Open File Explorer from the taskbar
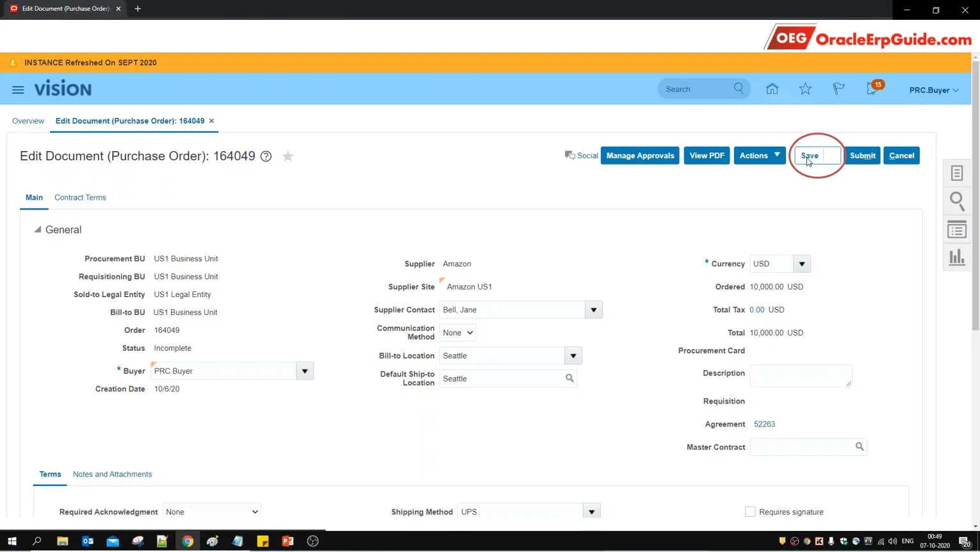The height and width of the screenshot is (552, 980). coord(62,541)
